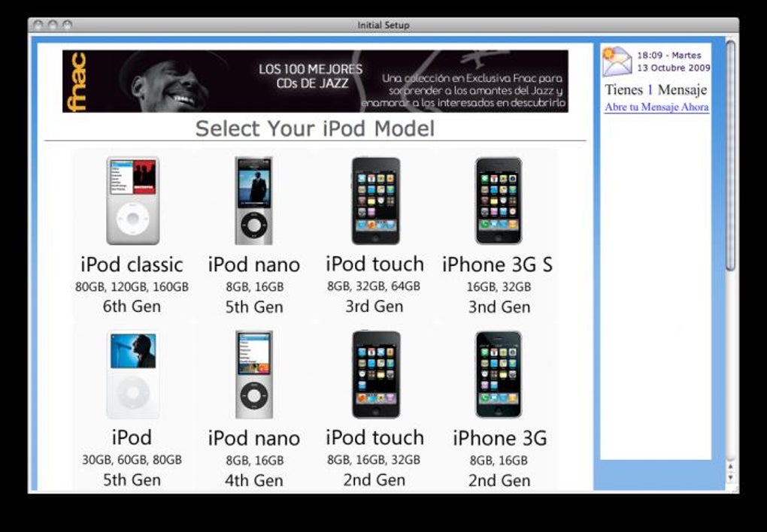Click the '2nd Gen' text under iPhone 3G
Screen dimensions: 767x532
click(x=499, y=480)
